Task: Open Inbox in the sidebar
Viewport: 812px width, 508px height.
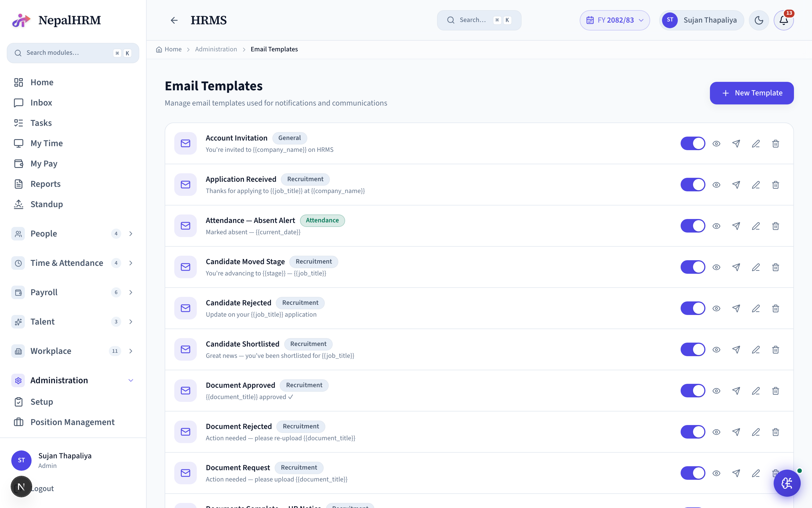Action: pos(73,102)
